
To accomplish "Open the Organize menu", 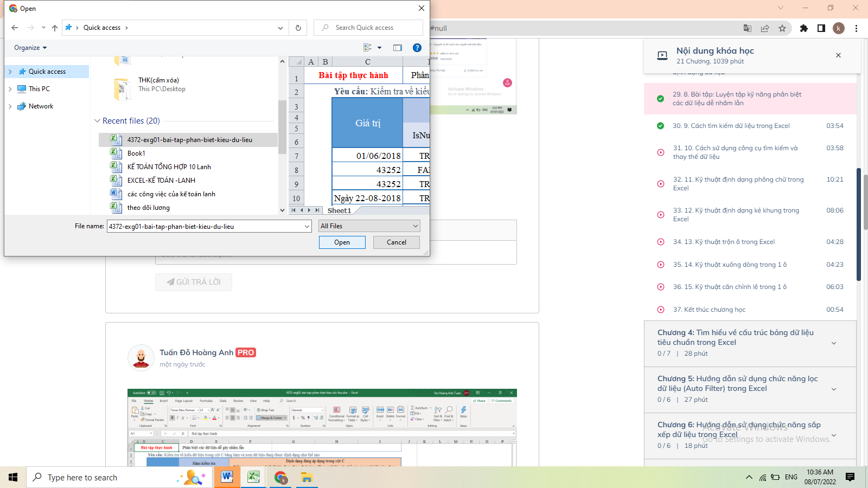I will [30, 48].
